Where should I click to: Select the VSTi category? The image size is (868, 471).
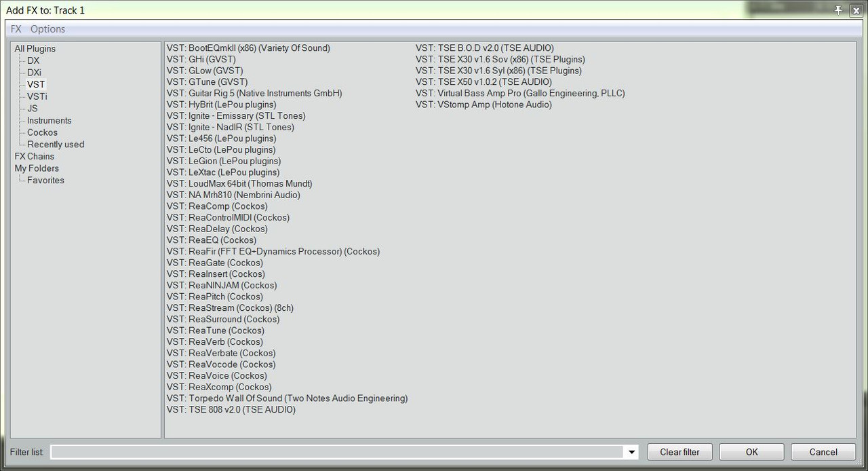[x=37, y=96]
